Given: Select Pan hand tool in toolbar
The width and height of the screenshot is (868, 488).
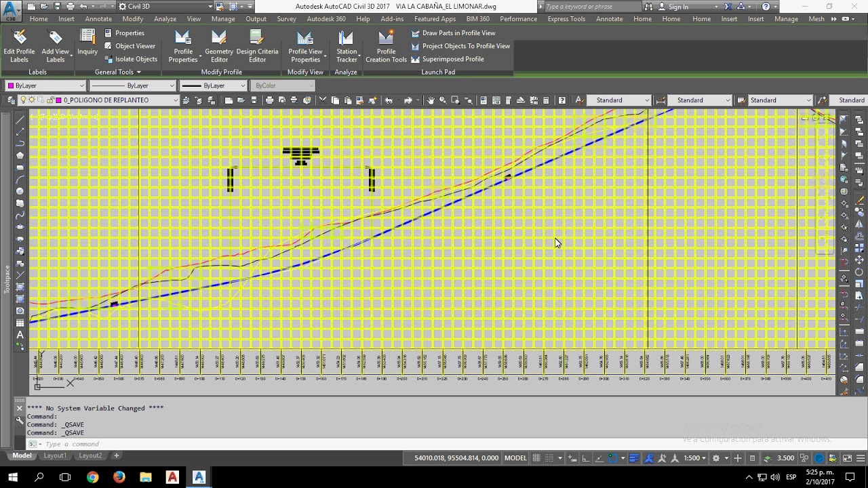Looking at the screenshot, I should pyautogui.click(x=430, y=100).
